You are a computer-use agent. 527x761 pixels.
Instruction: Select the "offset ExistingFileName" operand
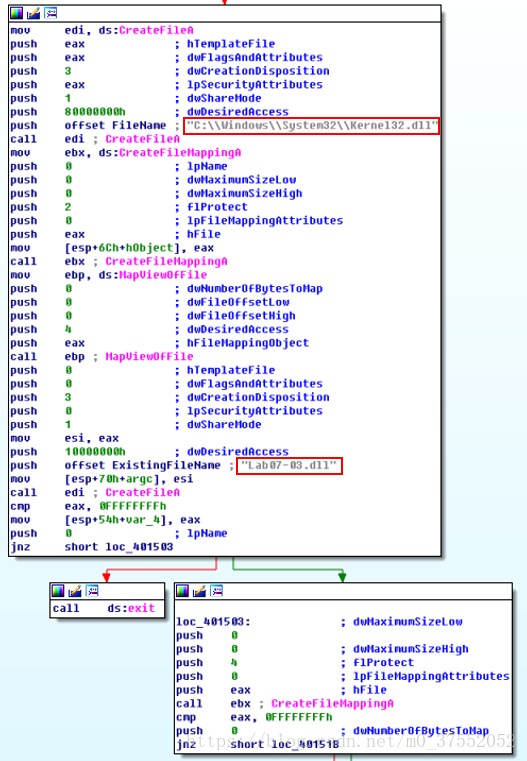click(143, 465)
